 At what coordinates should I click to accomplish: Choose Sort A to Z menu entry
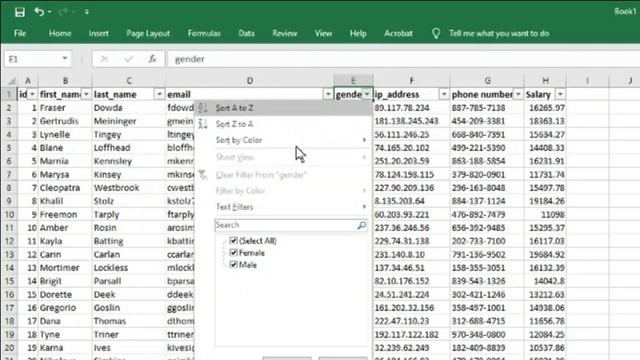click(284, 108)
